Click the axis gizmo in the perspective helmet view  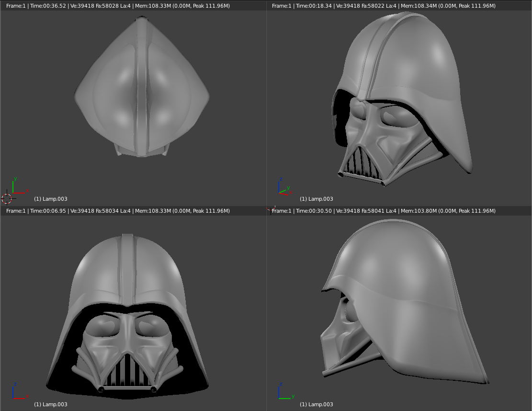tap(285, 187)
